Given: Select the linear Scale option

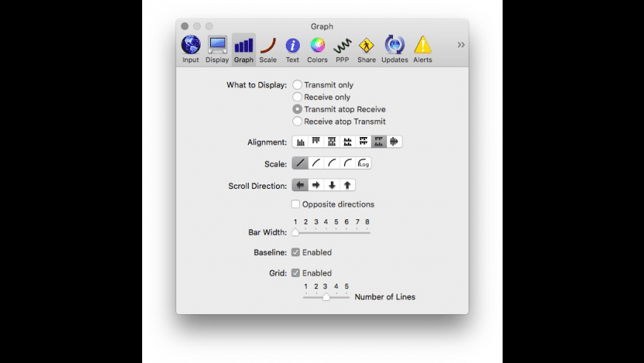Looking at the screenshot, I should point(301,163).
